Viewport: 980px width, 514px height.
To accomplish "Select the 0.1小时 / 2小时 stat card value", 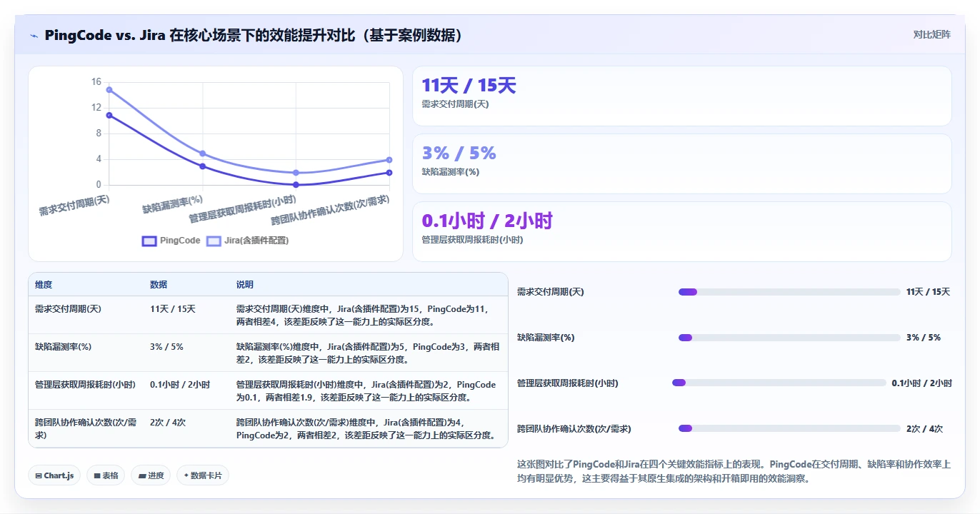I will tap(487, 221).
